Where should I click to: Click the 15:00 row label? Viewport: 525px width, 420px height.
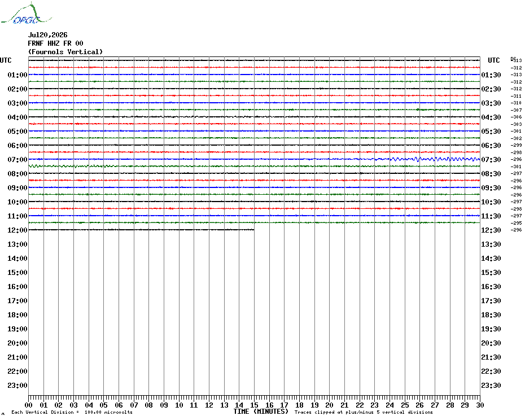point(17,272)
